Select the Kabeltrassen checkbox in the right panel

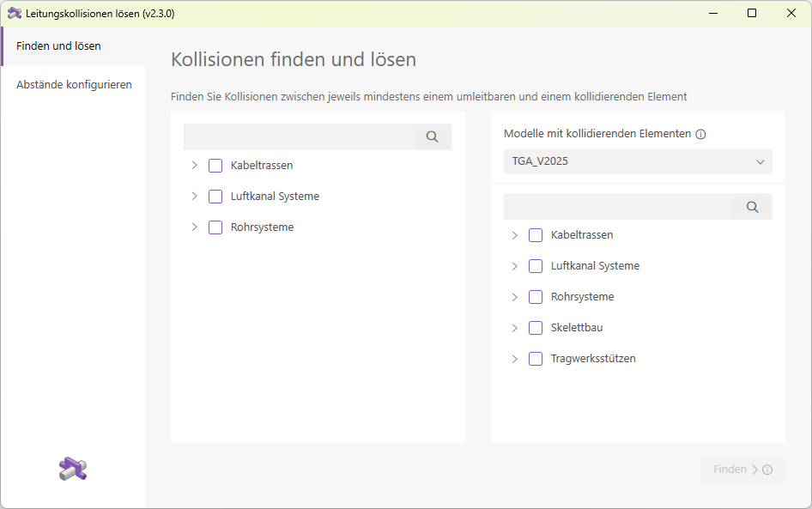(x=536, y=234)
